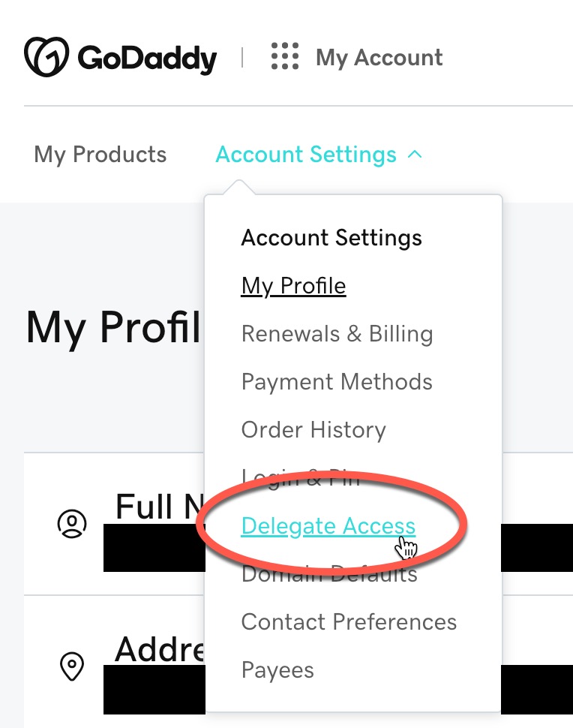573x728 pixels.
Task: Click the My Account header label
Action: [379, 58]
